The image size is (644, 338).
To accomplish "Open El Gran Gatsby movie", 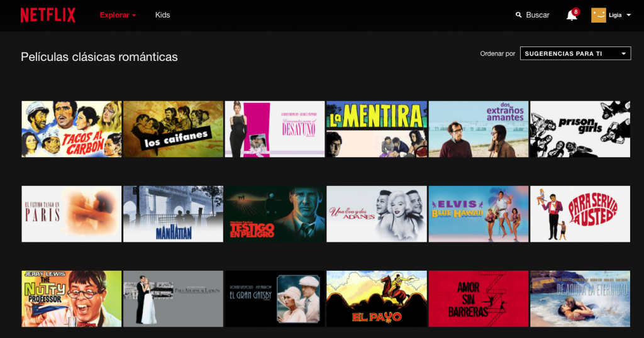I will coord(275,298).
